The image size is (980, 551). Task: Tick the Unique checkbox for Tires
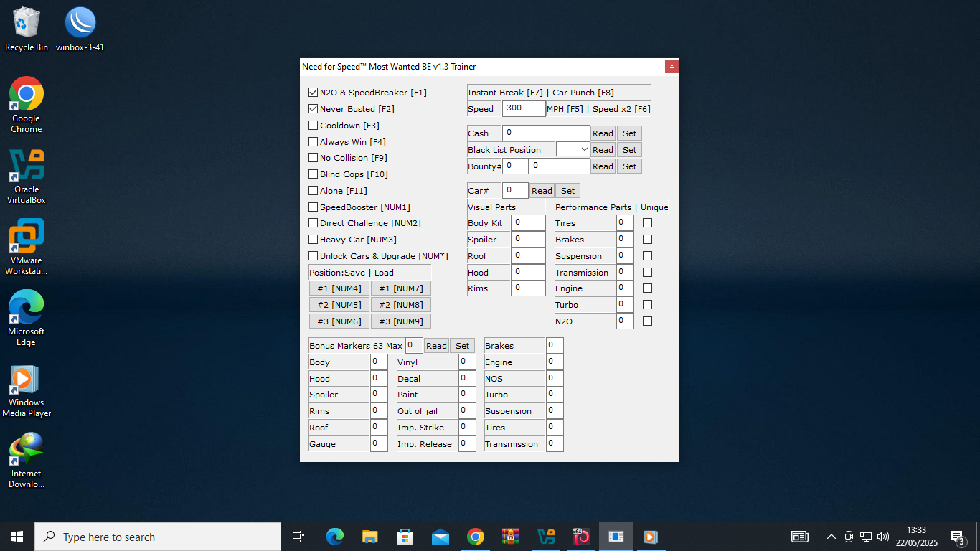click(647, 223)
